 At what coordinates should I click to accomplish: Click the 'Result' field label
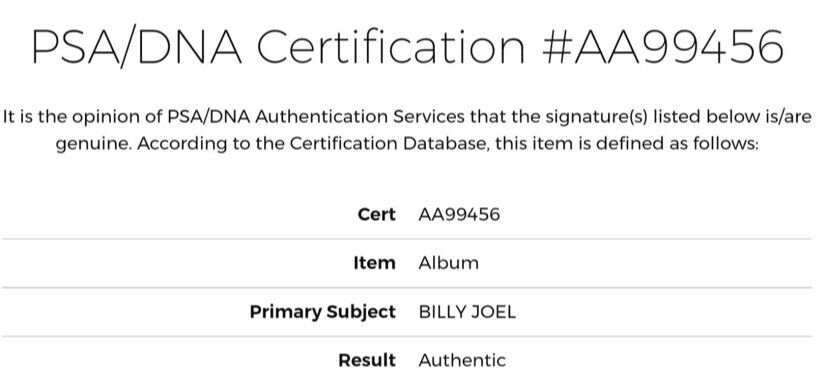tap(367, 360)
